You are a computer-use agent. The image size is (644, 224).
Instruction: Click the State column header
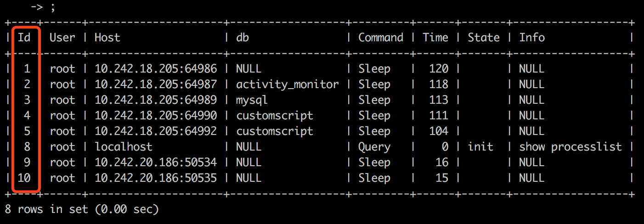click(484, 38)
